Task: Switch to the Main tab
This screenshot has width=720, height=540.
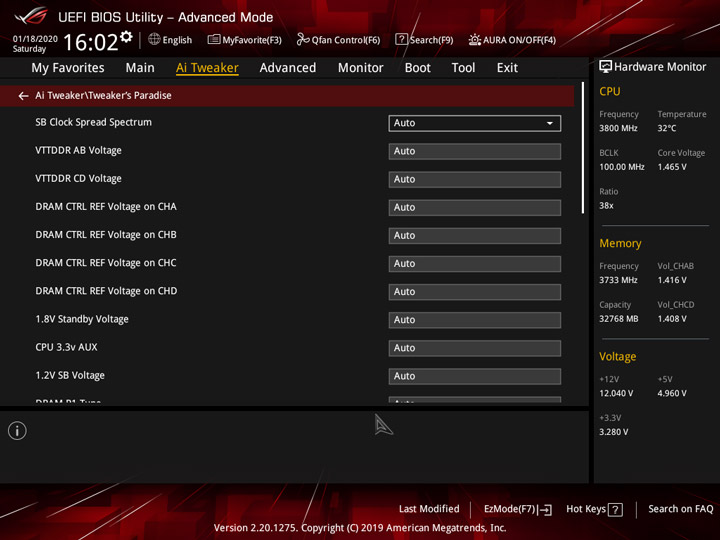Action: pyautogui.click(x=140, y=68)
